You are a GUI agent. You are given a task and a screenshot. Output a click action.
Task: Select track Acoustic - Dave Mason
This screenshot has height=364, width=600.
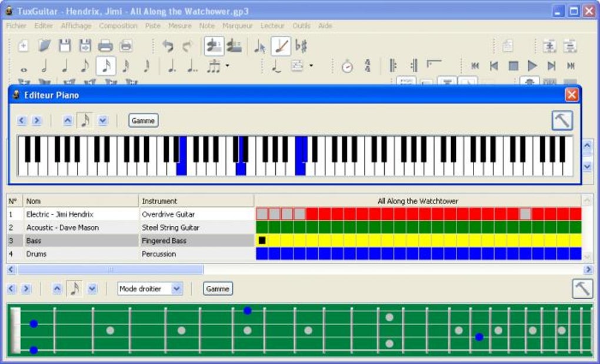click(x=62, y=228)
